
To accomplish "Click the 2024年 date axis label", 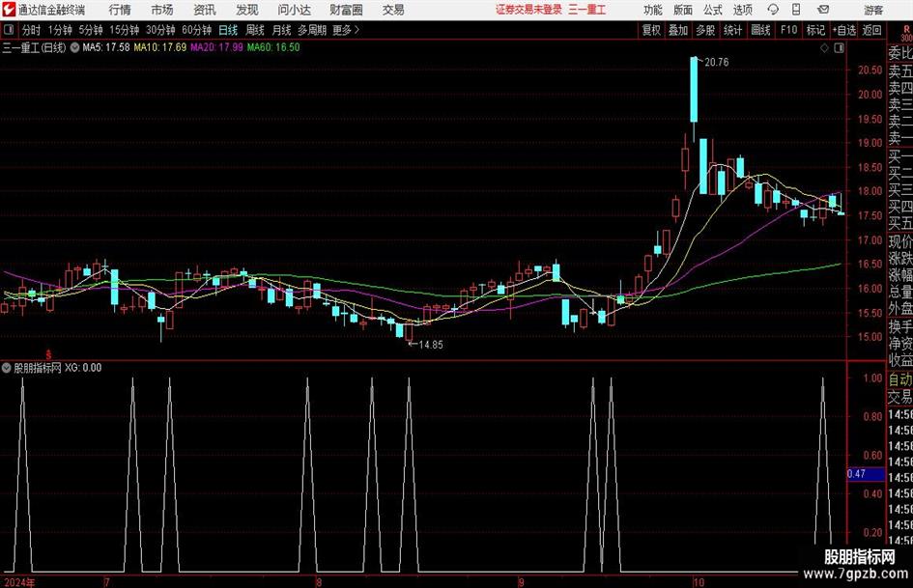I will coord(19,582).
